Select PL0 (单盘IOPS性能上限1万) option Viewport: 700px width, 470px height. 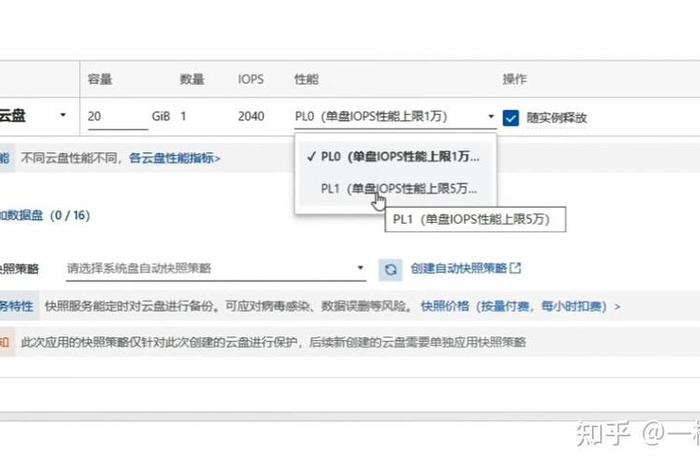coord(396,157)
